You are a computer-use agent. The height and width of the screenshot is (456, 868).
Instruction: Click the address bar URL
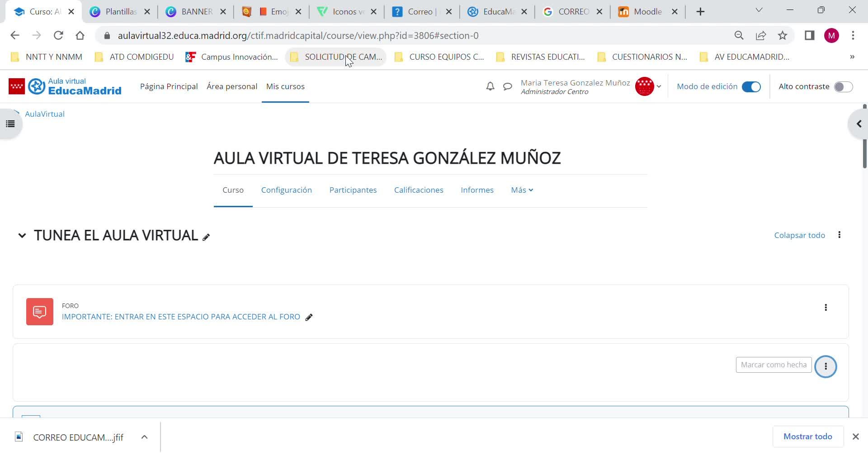point(298,35)
